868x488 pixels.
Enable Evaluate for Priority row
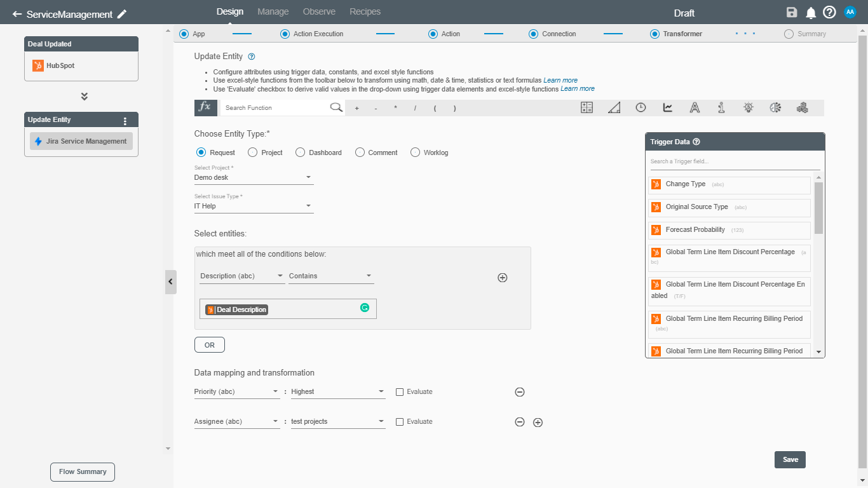(x=400, y=392)
